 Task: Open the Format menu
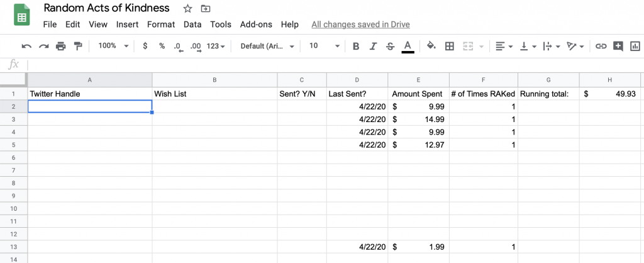pos(161,25)
